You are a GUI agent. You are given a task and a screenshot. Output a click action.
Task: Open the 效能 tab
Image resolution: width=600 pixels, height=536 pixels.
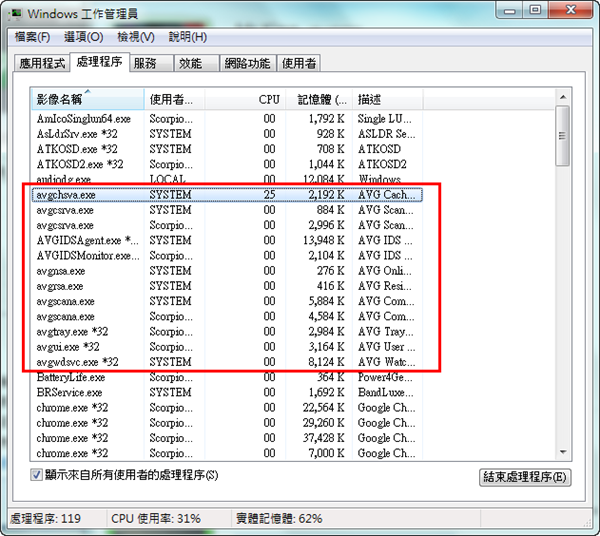(197, 63)
